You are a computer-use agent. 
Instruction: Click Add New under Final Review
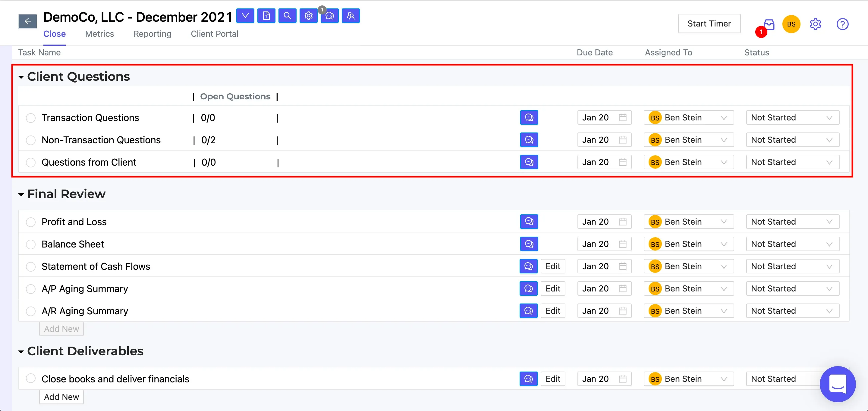point(61,329)
